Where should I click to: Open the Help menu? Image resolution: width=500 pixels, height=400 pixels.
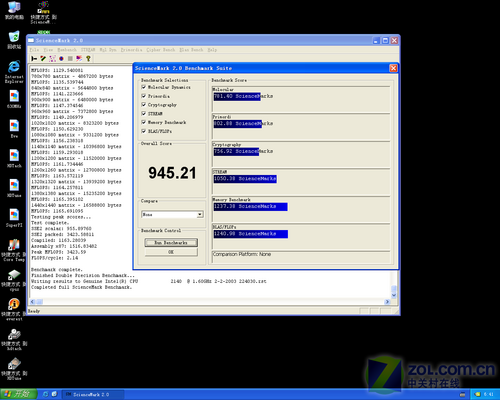[x=212, y=50]
